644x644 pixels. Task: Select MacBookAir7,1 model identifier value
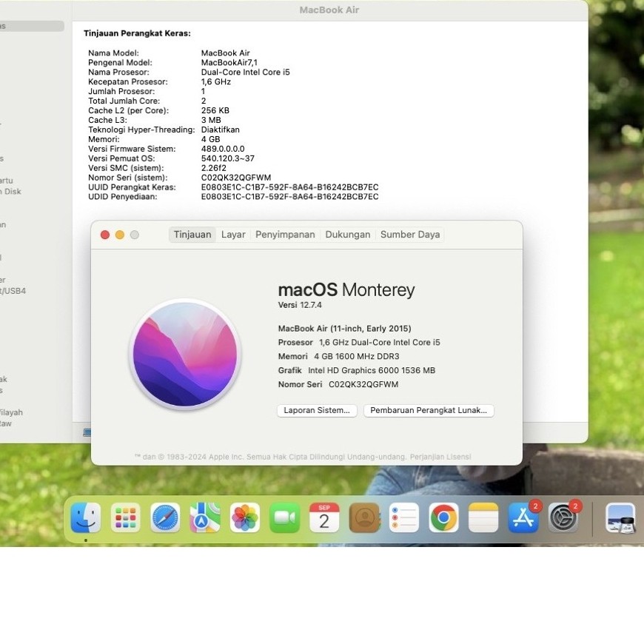(x=229, y=62)
